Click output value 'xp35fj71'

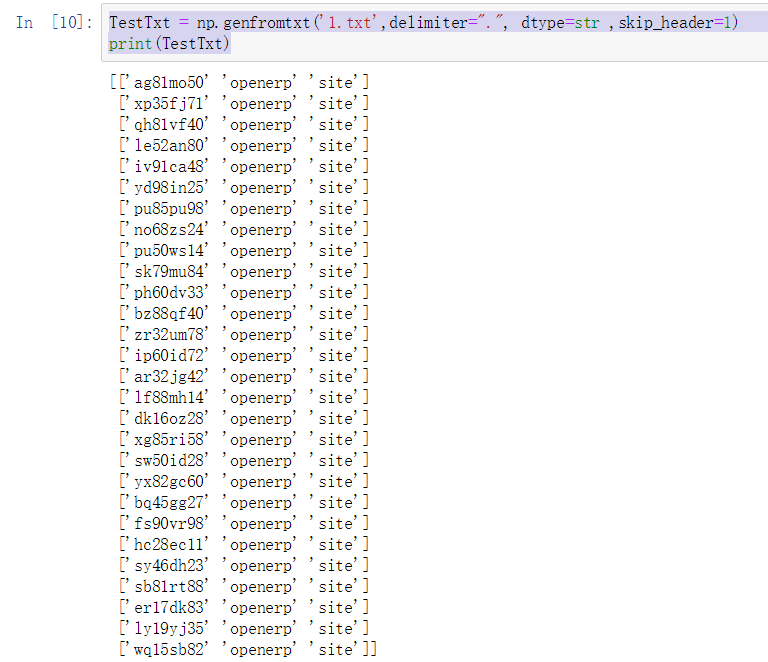click(169, 103)
